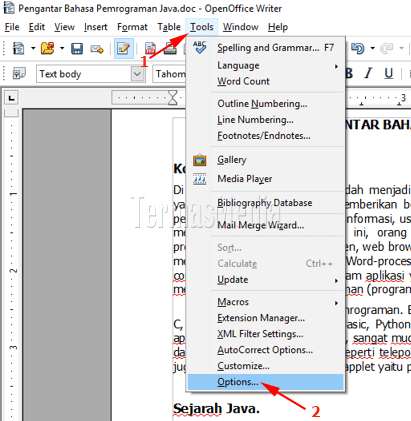411x421 pixels.
Task: Click the Redo arrow icon
Action: [387, 49]
